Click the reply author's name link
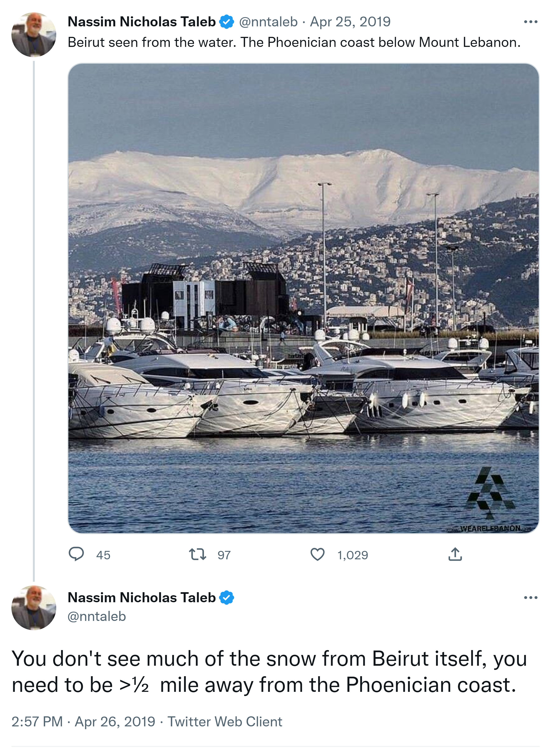 point(142,598)
